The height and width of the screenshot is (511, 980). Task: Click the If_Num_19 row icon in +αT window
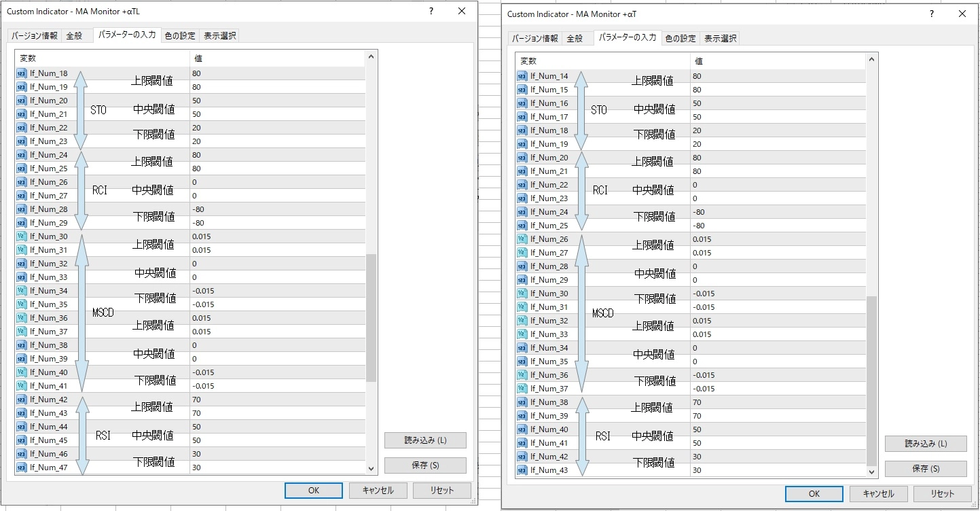(522, 144)
